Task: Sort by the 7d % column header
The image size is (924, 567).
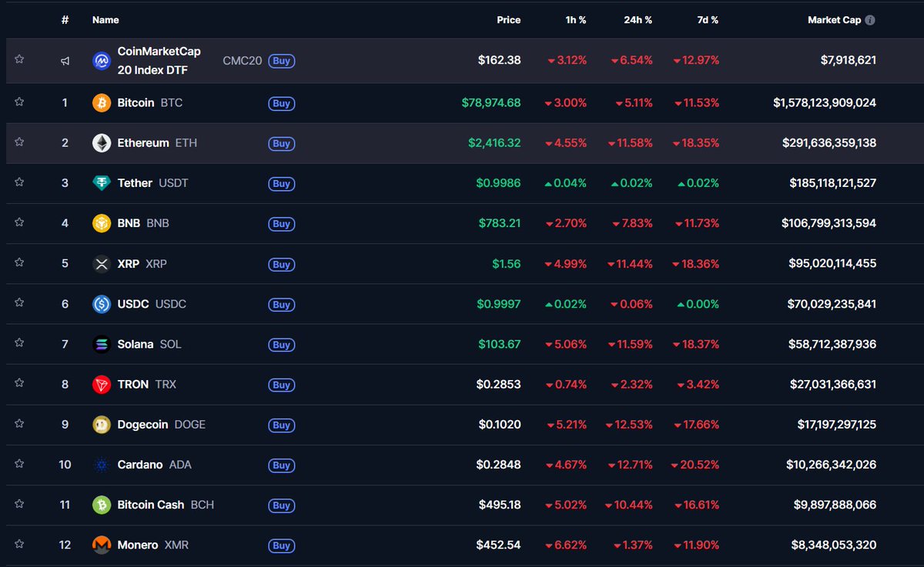Action: pos(708,20)
